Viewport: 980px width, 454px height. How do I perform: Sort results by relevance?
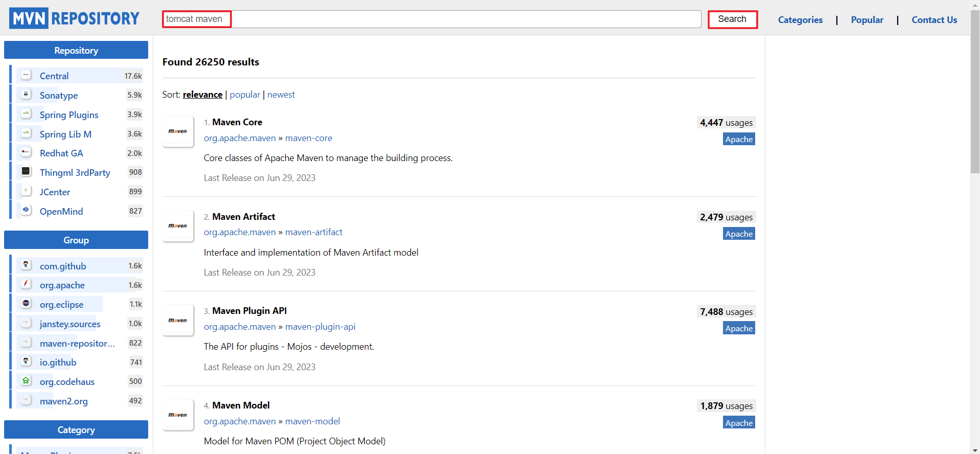[x=202, y=95]
